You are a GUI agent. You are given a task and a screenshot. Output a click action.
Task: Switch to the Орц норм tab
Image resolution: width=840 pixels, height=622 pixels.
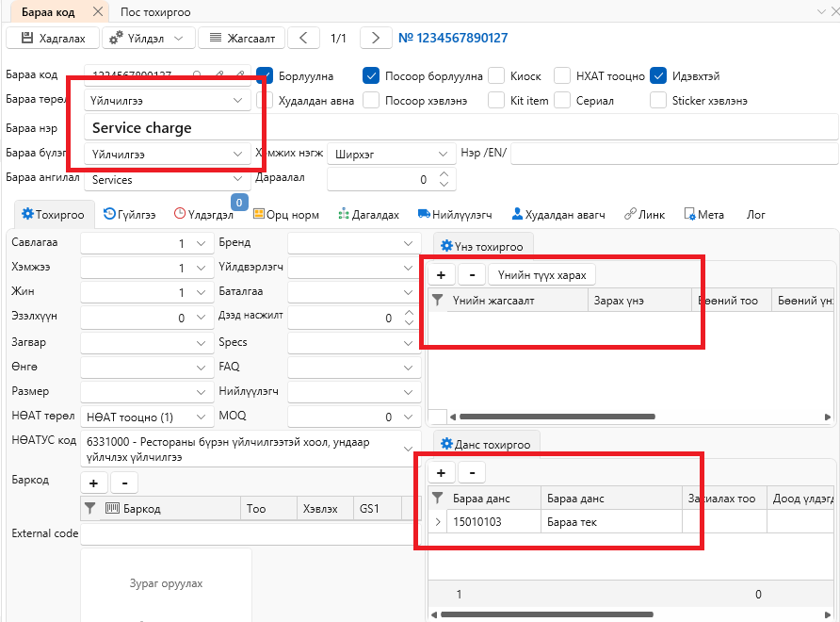coord(286,215)
